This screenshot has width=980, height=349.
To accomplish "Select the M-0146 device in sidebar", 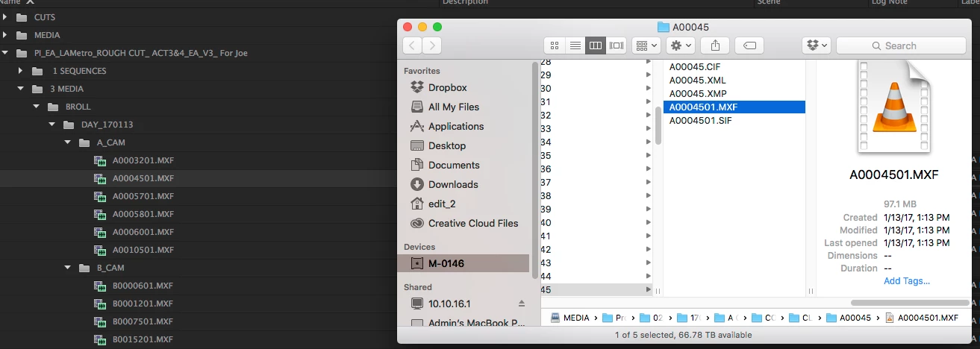I will [x=463, y=263].
